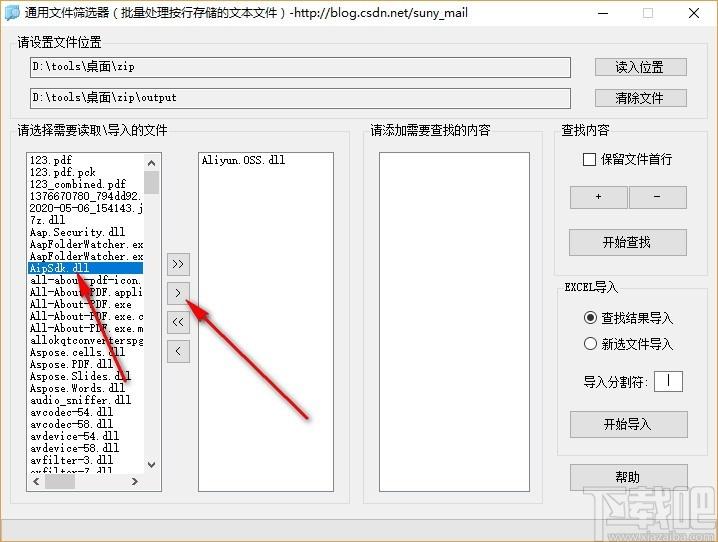Click the output path field ending in output

[300, 98]
